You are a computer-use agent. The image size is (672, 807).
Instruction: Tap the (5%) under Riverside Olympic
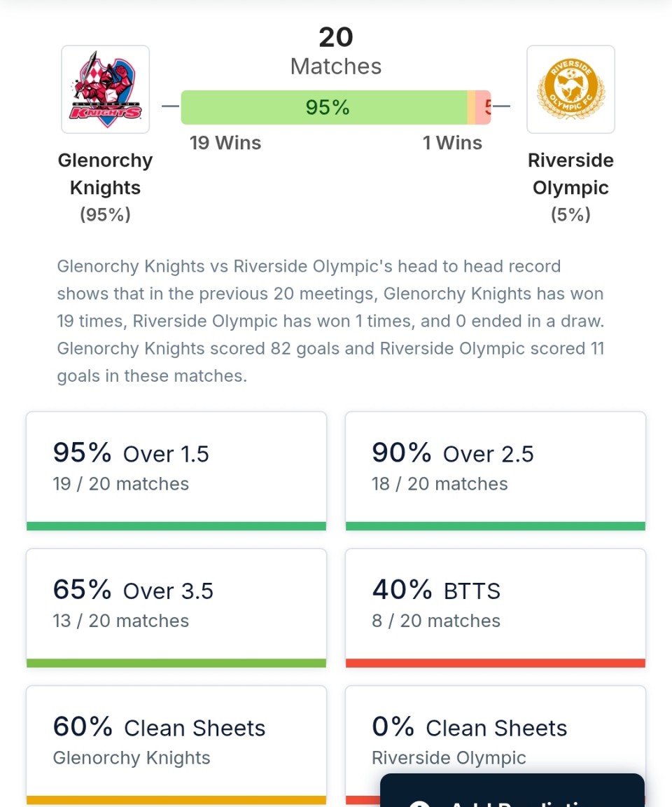tap(570, 214)
